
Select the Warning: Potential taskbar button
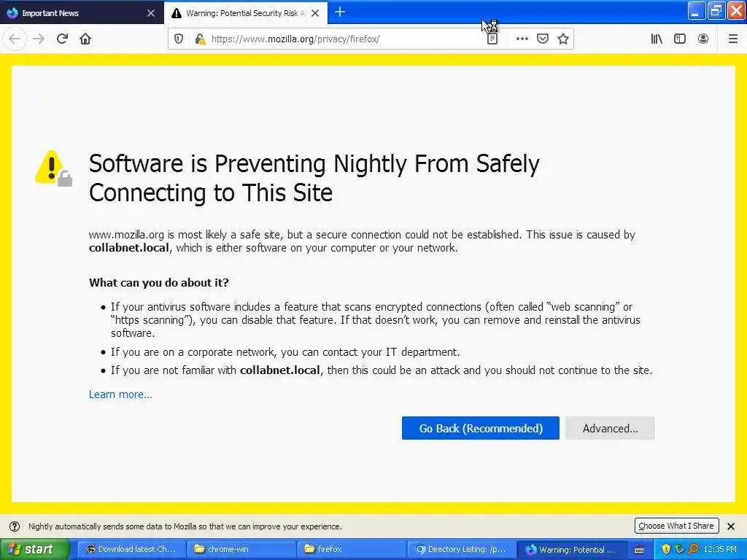pyautogui.click(x=572, y=549)
